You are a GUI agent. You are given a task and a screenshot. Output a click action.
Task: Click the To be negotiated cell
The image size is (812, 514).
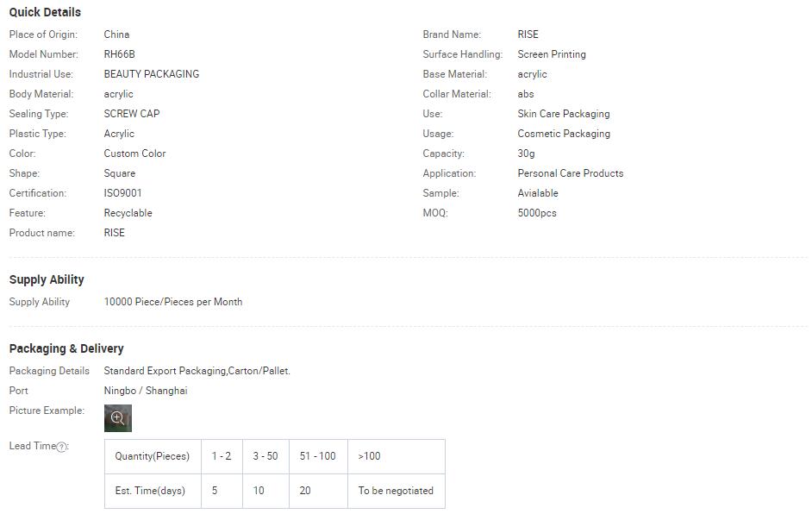[x=397, y=490]
